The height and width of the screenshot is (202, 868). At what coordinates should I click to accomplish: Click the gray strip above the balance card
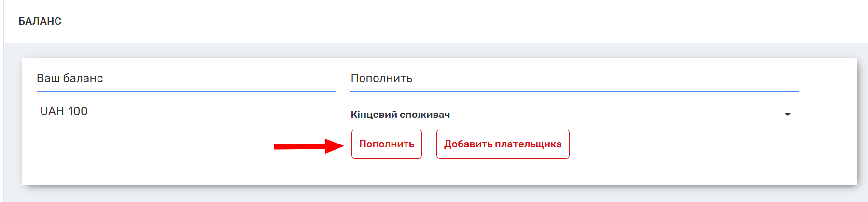pyautogui.click(x=434, y=51)
